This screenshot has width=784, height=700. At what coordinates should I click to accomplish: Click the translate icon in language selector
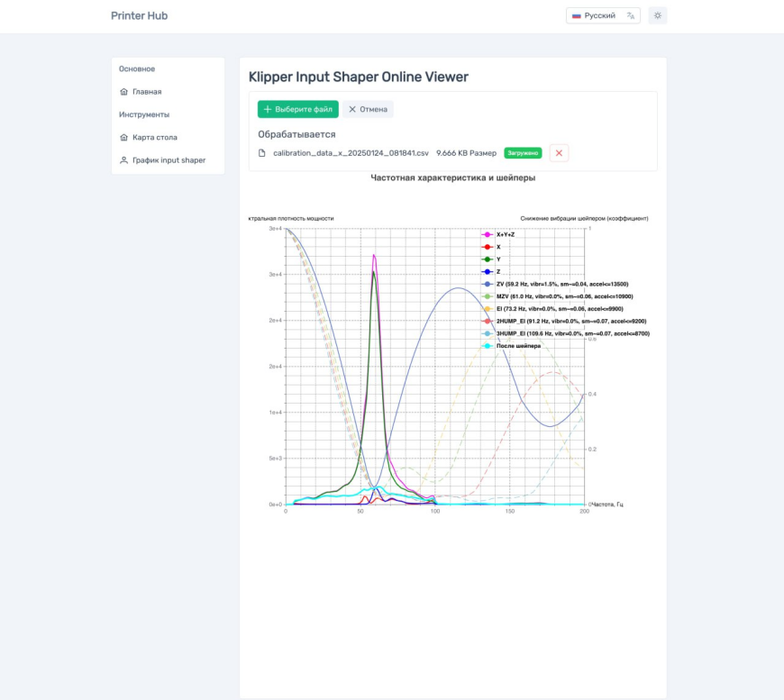point(631,16)
